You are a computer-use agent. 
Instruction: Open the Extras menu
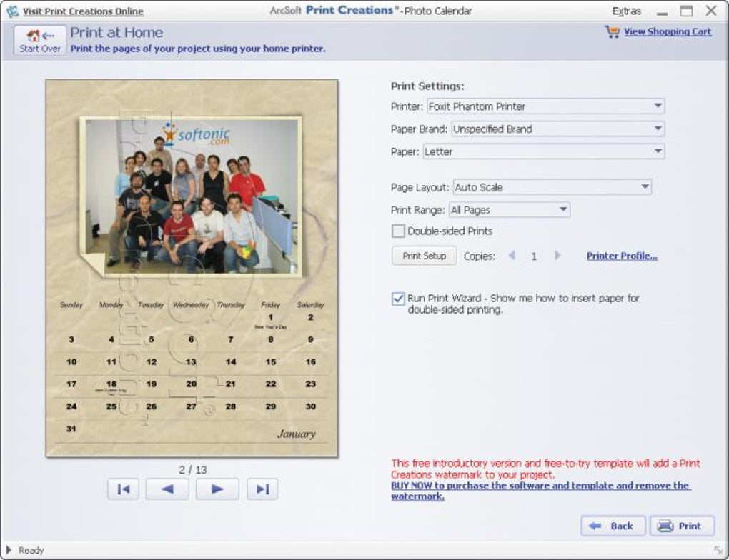626,11
